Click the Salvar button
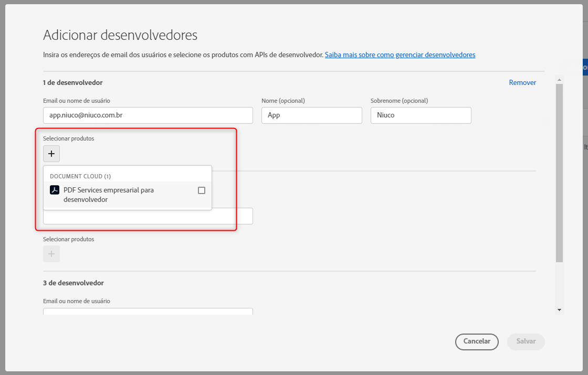The image size is (588, 375). 526,341
